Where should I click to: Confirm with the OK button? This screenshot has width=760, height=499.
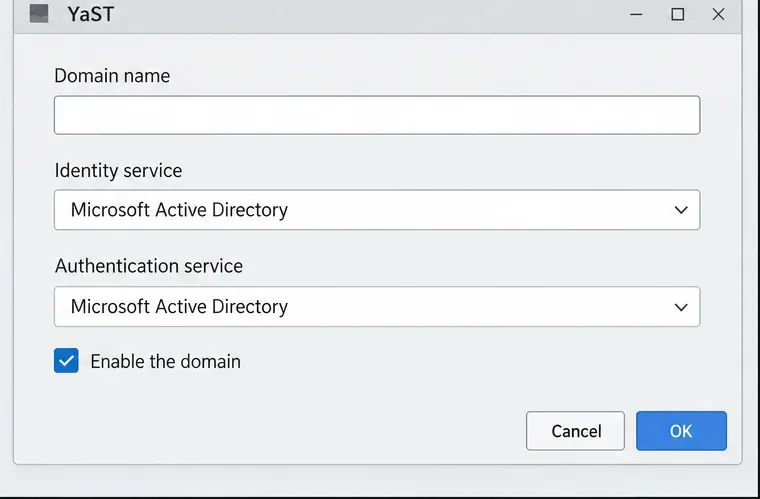[x=681, y=431]
